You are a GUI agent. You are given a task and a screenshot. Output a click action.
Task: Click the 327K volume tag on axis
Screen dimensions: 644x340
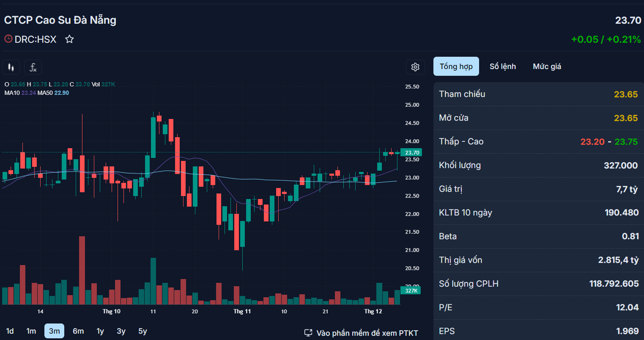[x=411, y=290]
